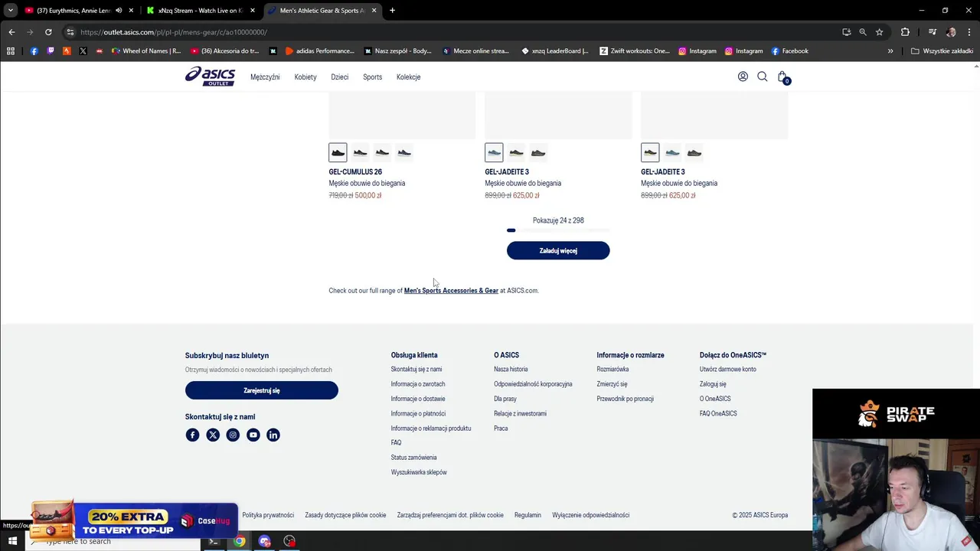The image size is (980, 551).
Task: Open the ASICS site search magnifier
Action: click(763, 77)
